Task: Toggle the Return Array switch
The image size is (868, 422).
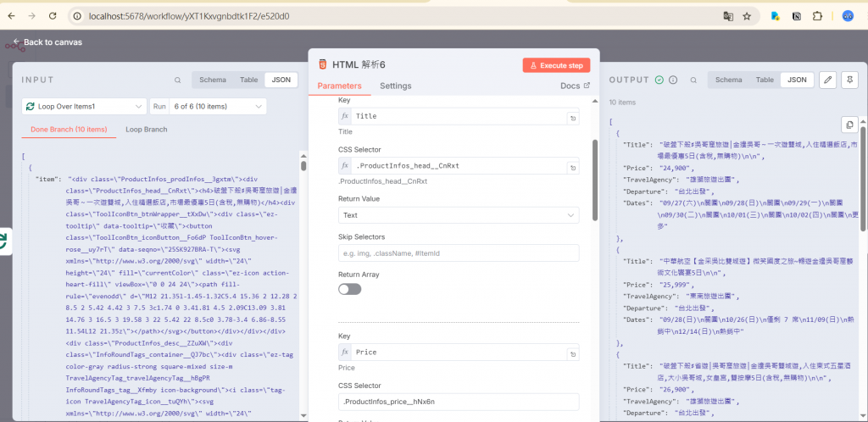Action: pyautogui.click(x=349, y=289)
